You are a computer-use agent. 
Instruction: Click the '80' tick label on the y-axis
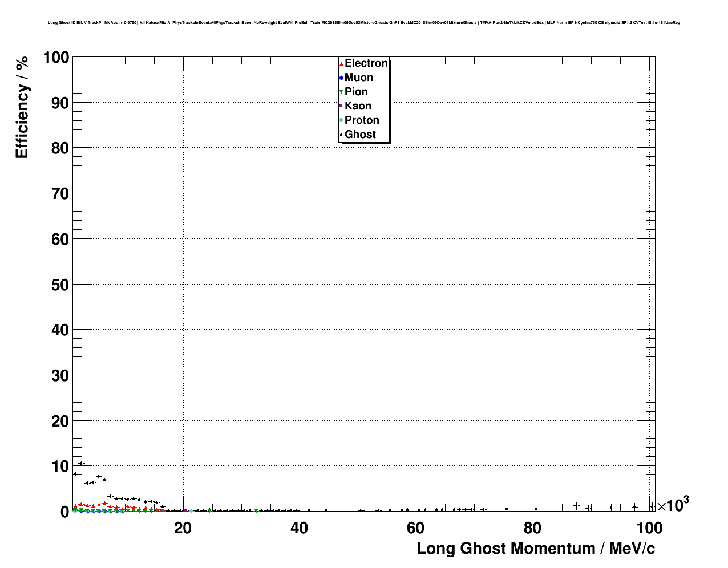[x=60, y=148]
